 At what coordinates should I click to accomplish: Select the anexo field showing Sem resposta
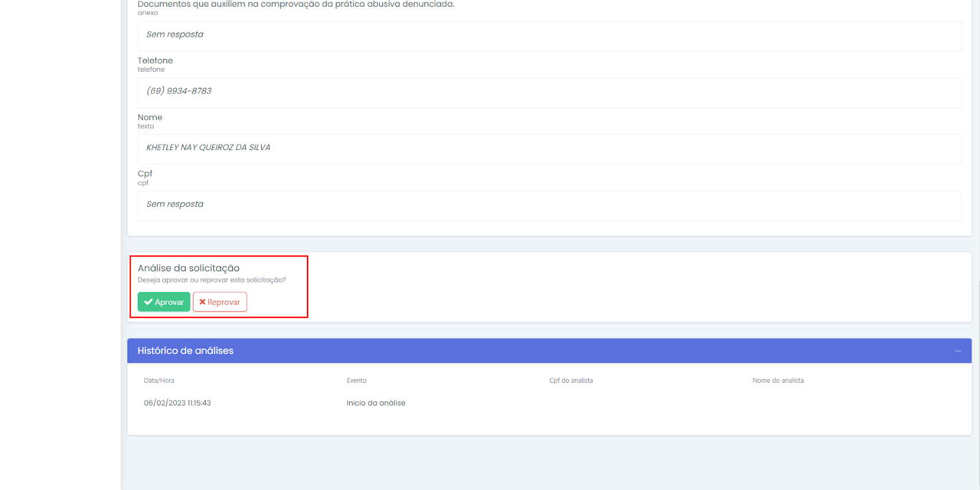click(x=549, y=36)
